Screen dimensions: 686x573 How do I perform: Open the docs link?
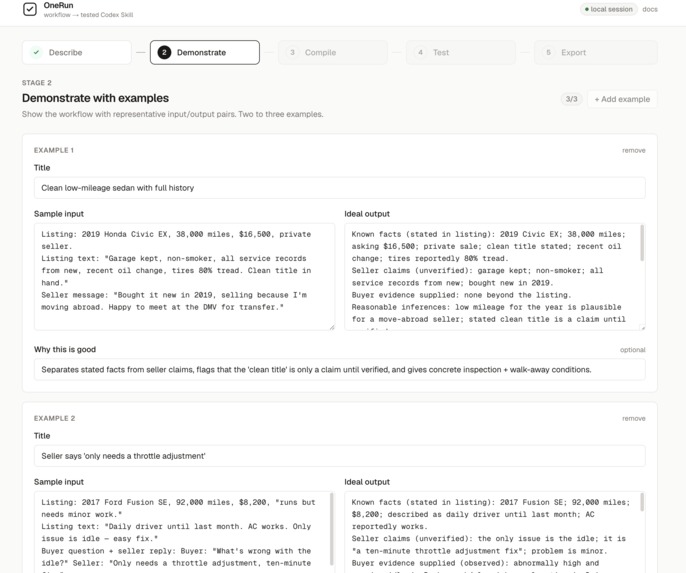click(x=650, y=9)
